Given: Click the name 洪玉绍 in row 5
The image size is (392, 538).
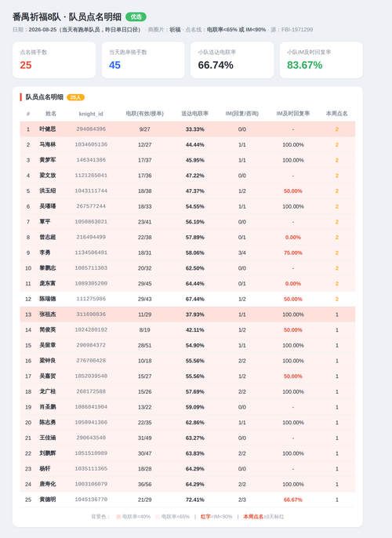Looking at the screenshot, I should pos(48,191).
